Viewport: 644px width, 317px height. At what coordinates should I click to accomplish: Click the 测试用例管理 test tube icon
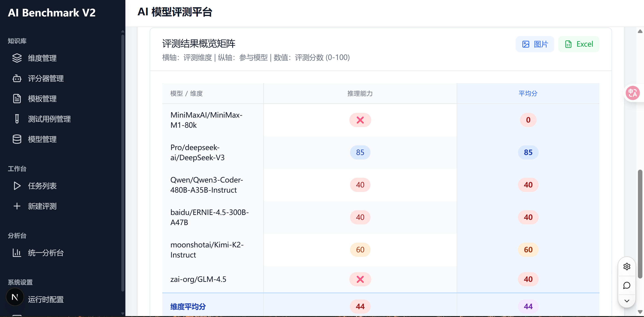pyautogui.click(x=17, y=119)
